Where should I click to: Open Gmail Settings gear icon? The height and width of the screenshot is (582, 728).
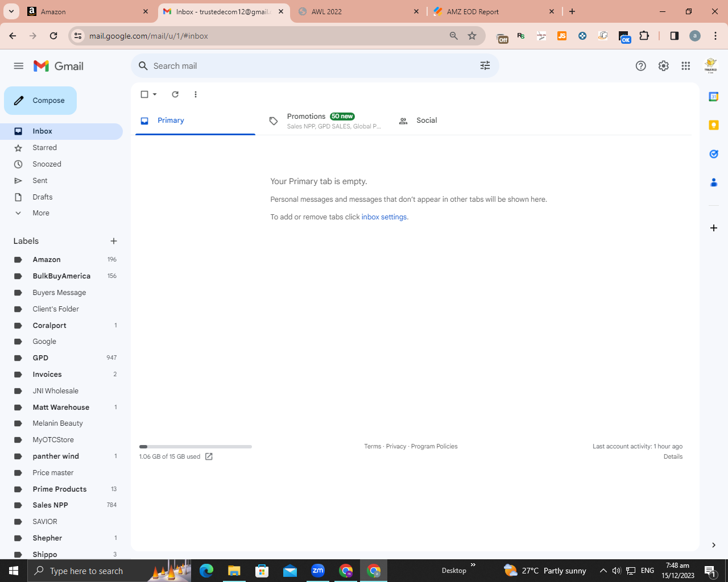(664, 66)
